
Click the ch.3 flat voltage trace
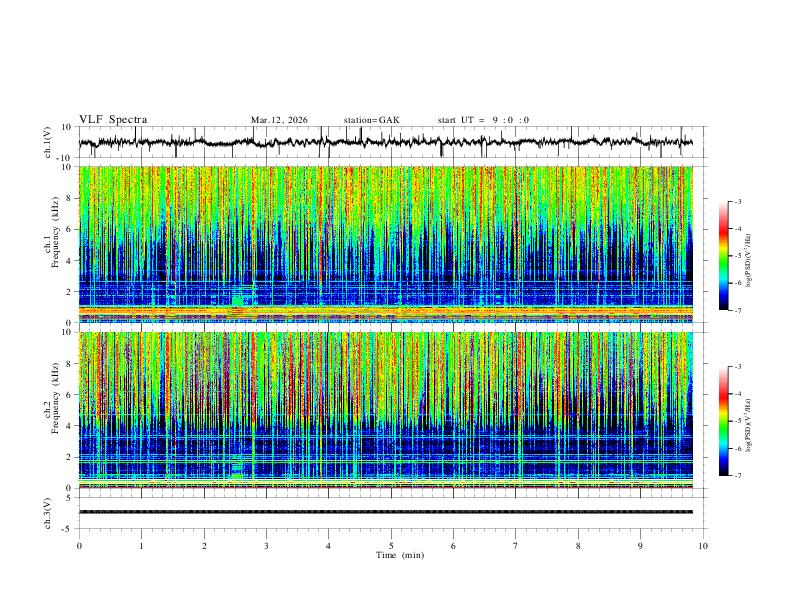386,512
